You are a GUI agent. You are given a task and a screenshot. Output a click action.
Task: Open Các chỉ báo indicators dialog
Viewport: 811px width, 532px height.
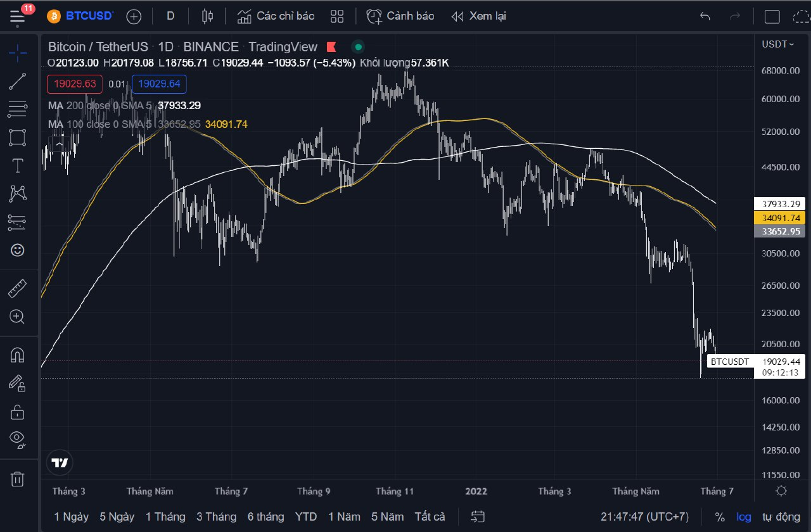[x=276, y=16]
